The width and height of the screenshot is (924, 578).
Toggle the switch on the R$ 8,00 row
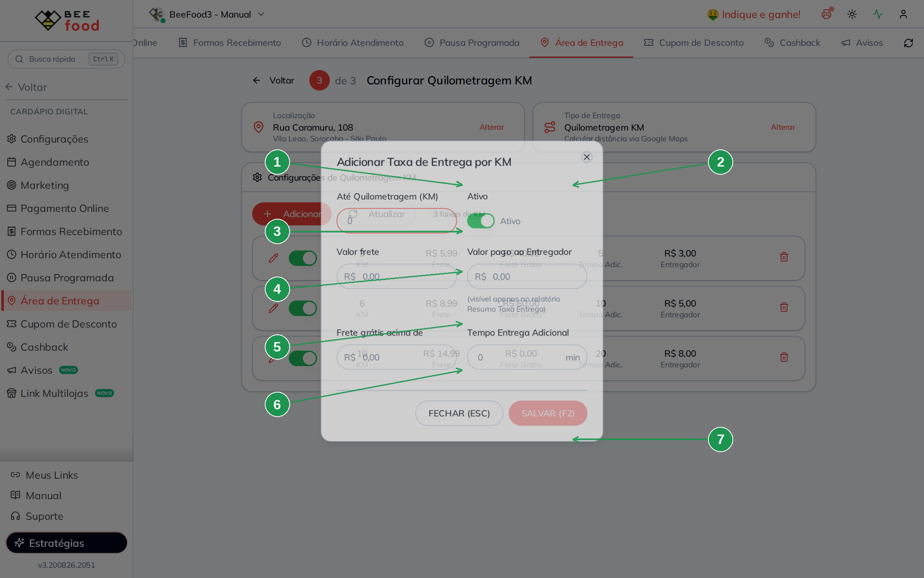pos(303,358)
